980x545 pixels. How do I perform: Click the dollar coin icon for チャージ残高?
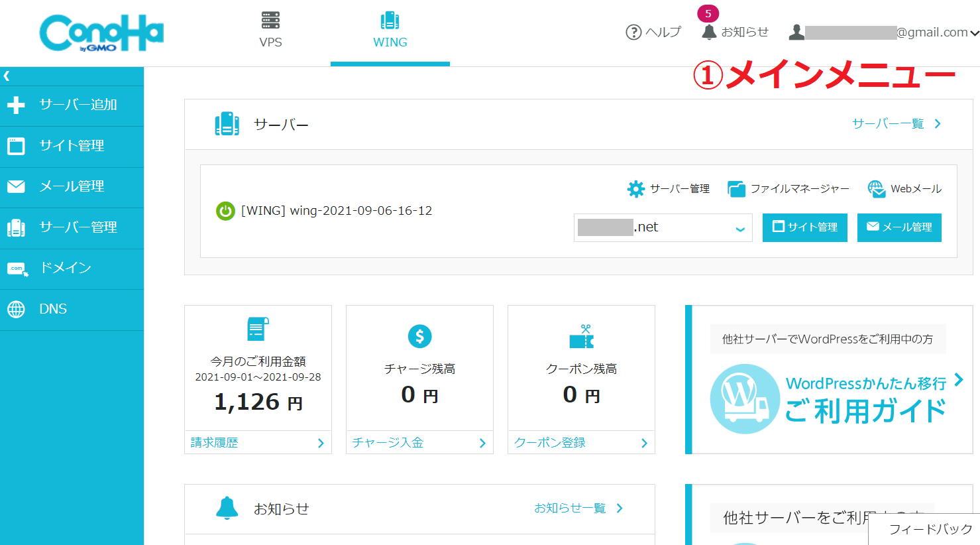(419, 336)
